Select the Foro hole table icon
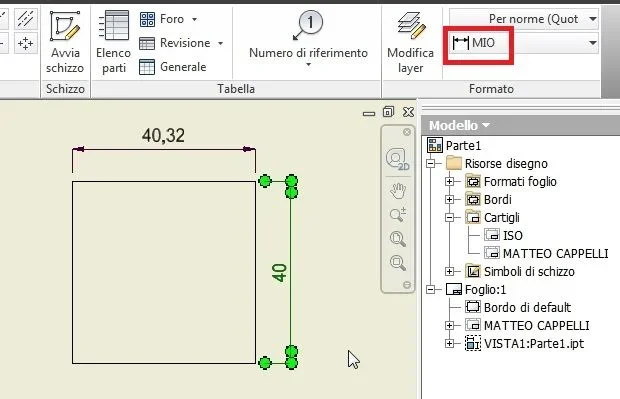This screenshot has width=620, height=399. click(147, 19)
